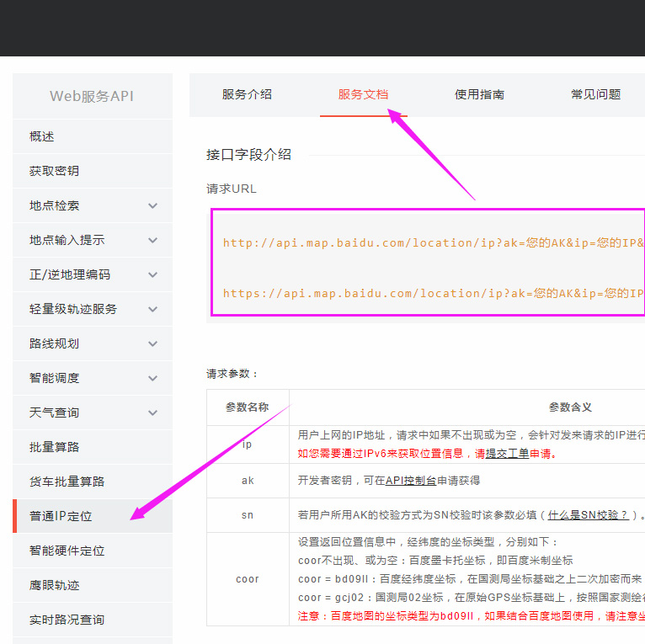Select the 服务文档 tab
This screenshot has width=645, height=644.
pos(363,94)
